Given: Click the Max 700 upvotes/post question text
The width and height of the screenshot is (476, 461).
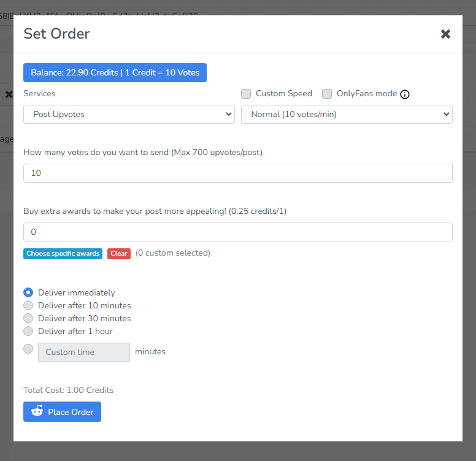Looking at the screenshot, I should (x=143, y=152).
